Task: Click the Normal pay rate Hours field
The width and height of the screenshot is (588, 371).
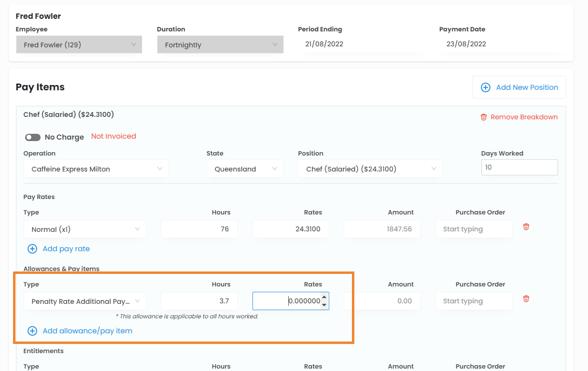Action: (199, 229)
